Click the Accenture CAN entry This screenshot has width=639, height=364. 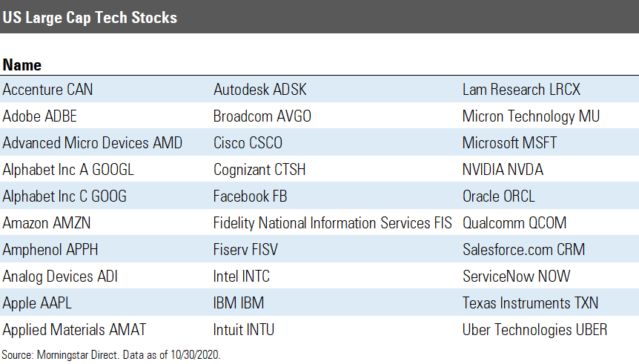tap(48, 90)
